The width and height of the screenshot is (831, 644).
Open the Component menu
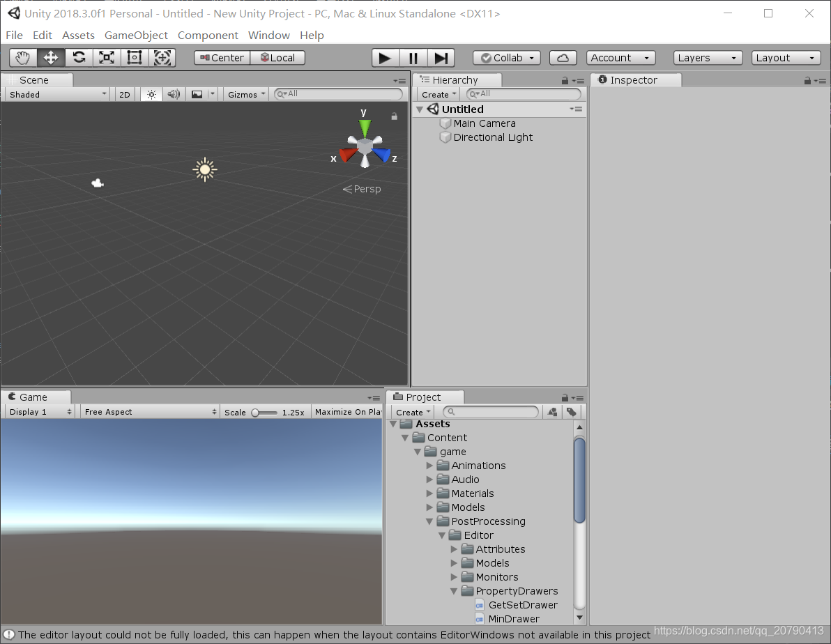point(208,35)
